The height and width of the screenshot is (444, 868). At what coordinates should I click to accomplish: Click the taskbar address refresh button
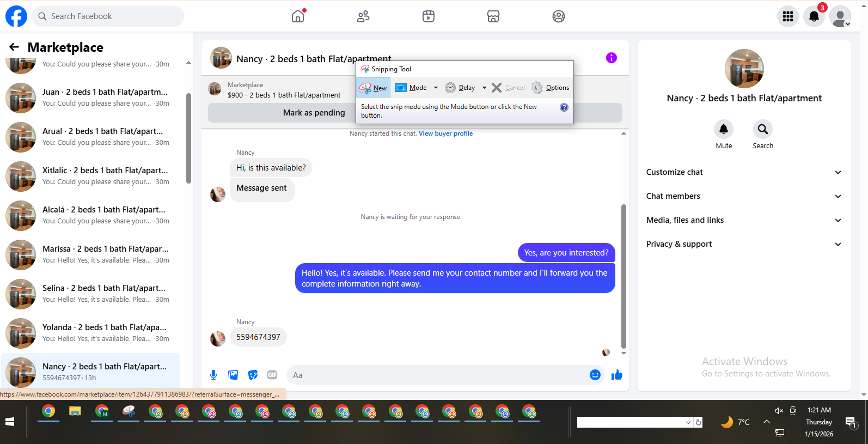pos(699,422)
